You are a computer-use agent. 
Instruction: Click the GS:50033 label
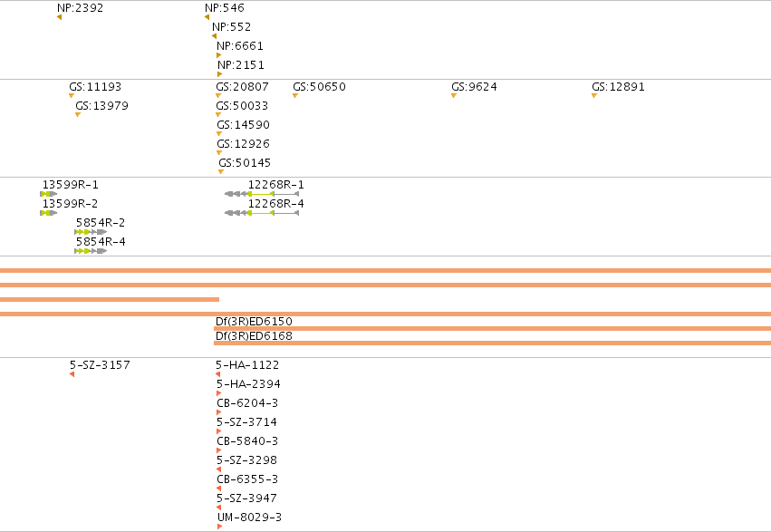click(242, 106)
